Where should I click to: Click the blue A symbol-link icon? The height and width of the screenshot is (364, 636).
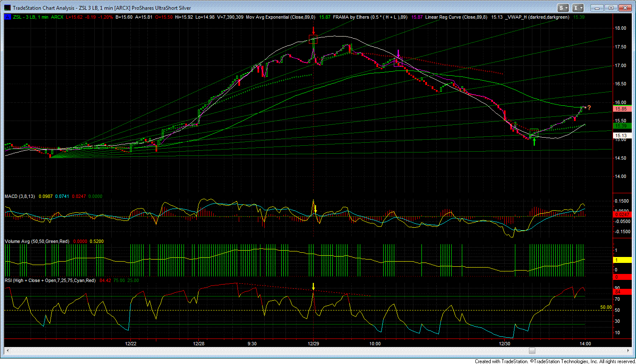tap(8, 17)
